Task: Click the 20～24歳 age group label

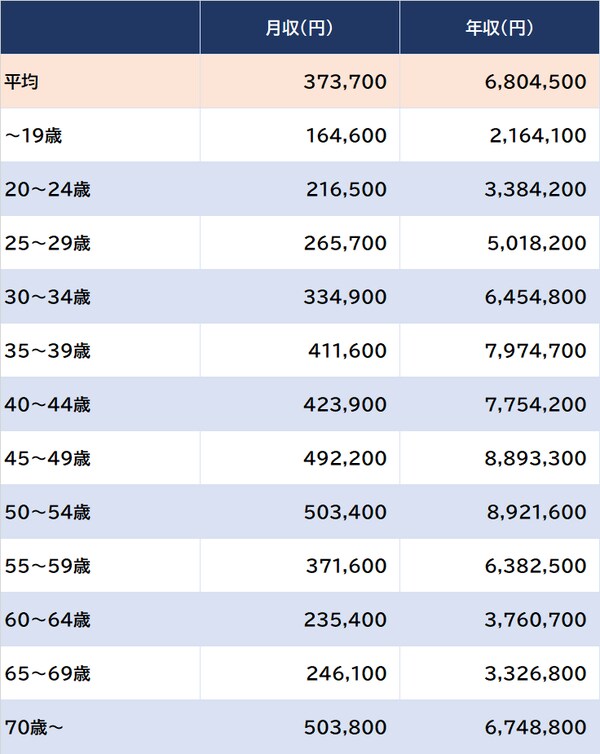Action: click(47, 190)
